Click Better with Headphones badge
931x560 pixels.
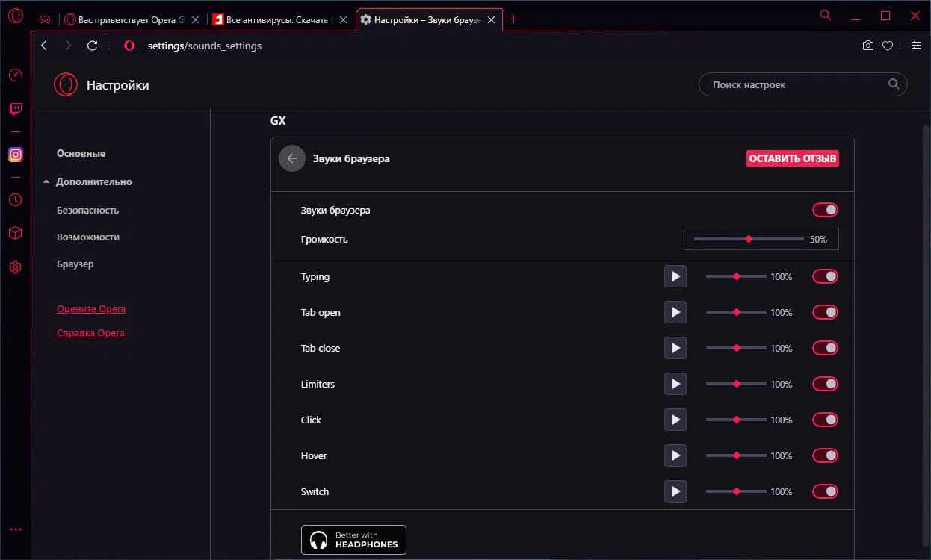coord(353,540)
